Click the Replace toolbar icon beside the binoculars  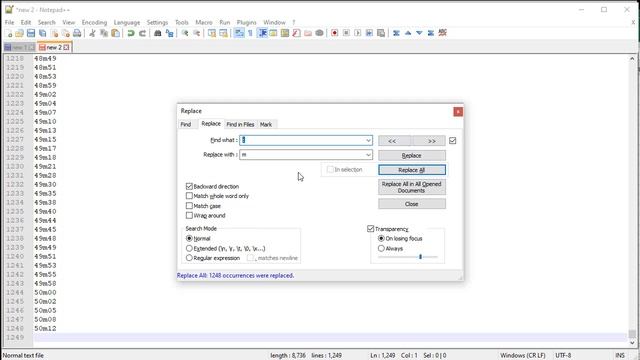[169, 33]
